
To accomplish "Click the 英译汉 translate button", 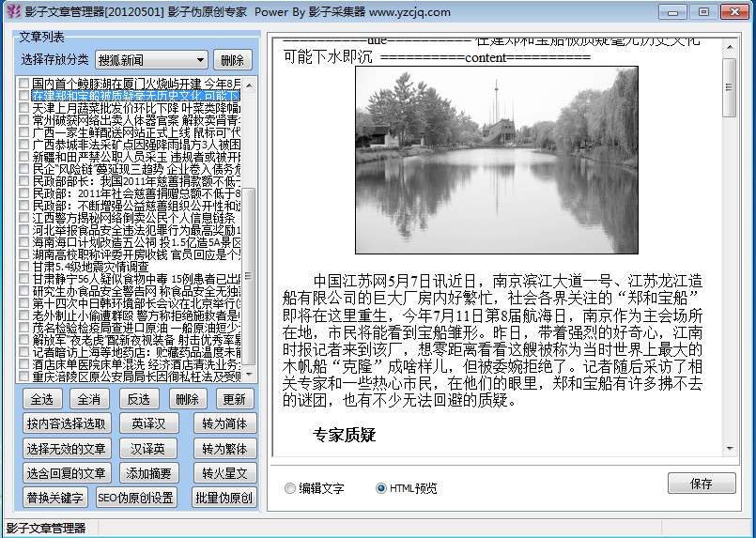I will [148, 423].
